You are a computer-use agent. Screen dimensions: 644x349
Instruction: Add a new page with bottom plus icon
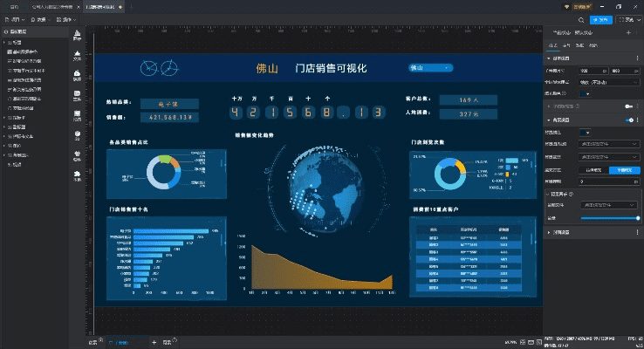click(x=154, y=342)
